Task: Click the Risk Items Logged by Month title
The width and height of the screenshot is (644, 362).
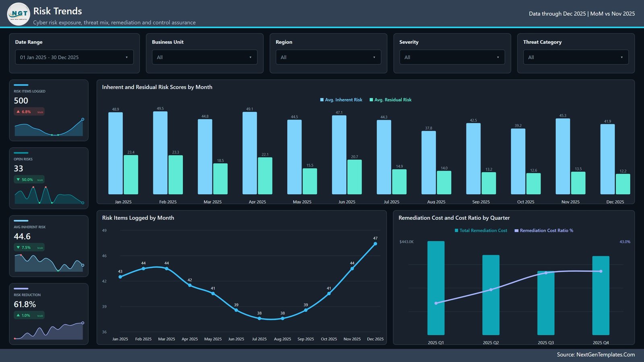Action: (x=138, y=218)
